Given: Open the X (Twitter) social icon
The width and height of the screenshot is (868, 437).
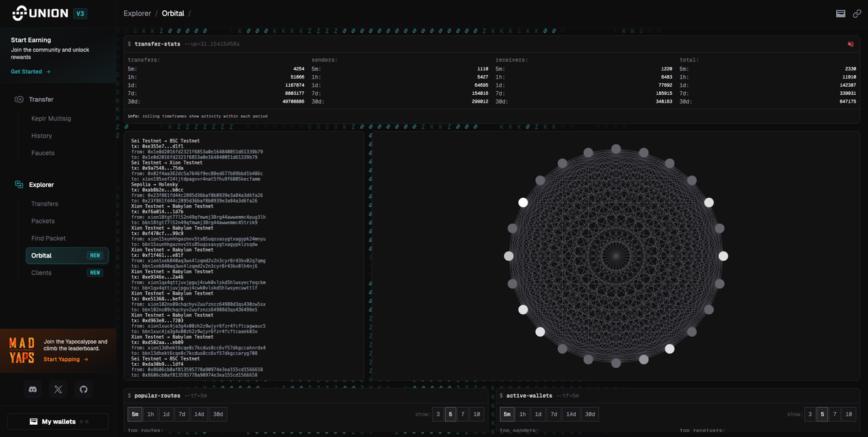Looking at the screenshot, I should (58, 389).
